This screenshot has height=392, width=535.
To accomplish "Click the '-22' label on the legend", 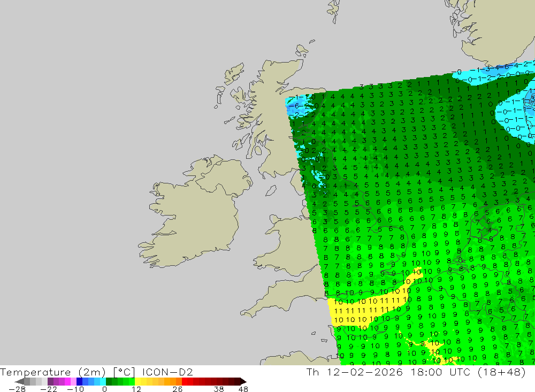I will tap(49, 389).
